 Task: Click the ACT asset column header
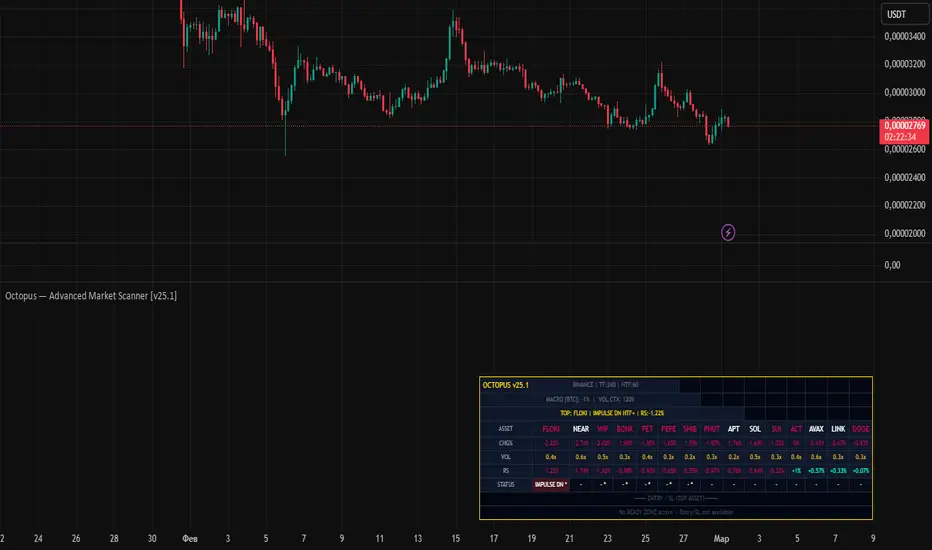tap(796, 429)
